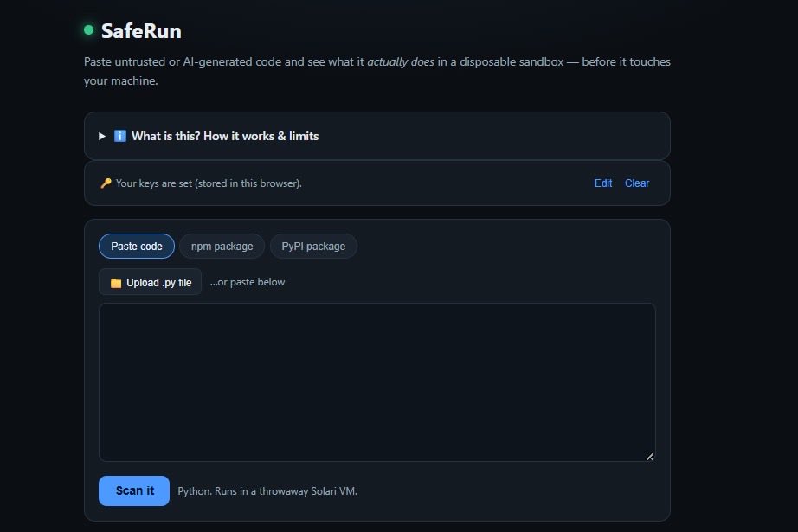Click the Scan it button
Screen dimensions: 798x532
point(134,490)
